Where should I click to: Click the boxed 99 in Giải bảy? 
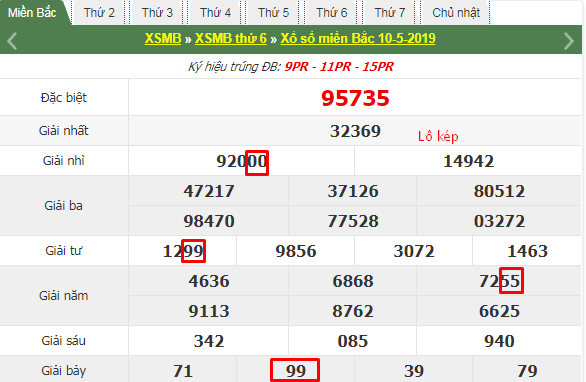[295, 370]
